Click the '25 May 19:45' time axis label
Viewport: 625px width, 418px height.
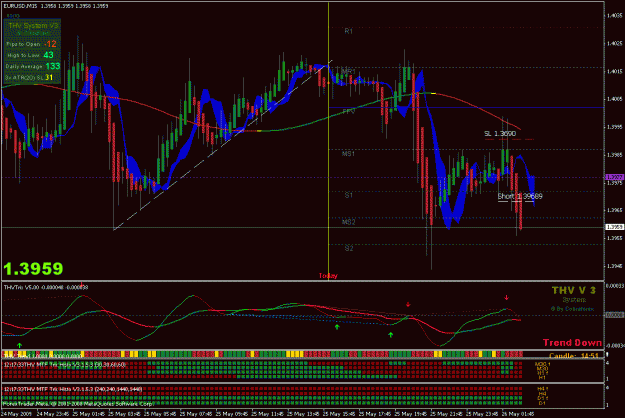tap(411, 414)
